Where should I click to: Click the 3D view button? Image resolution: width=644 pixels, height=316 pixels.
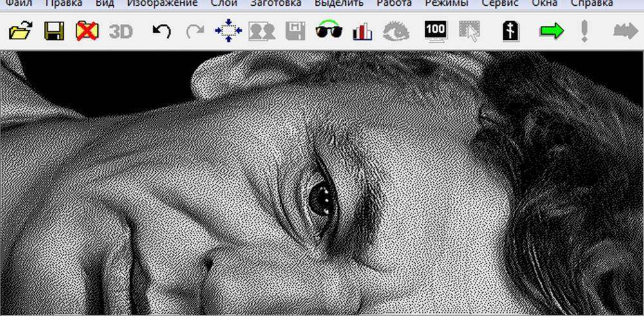(121, 32)
